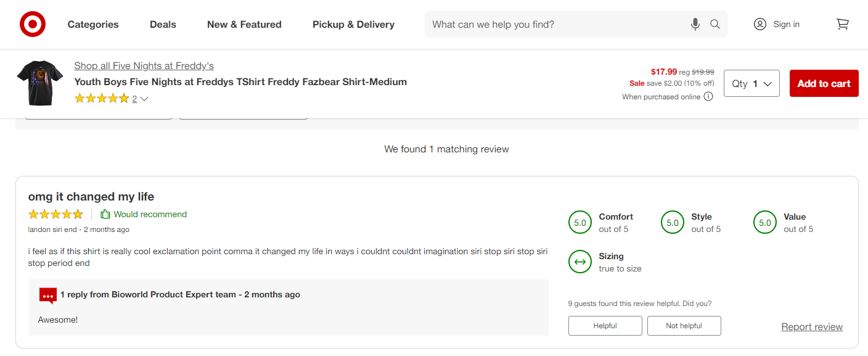
Task: Expand the ratings chevron next to 2
Action: point(144,99)
